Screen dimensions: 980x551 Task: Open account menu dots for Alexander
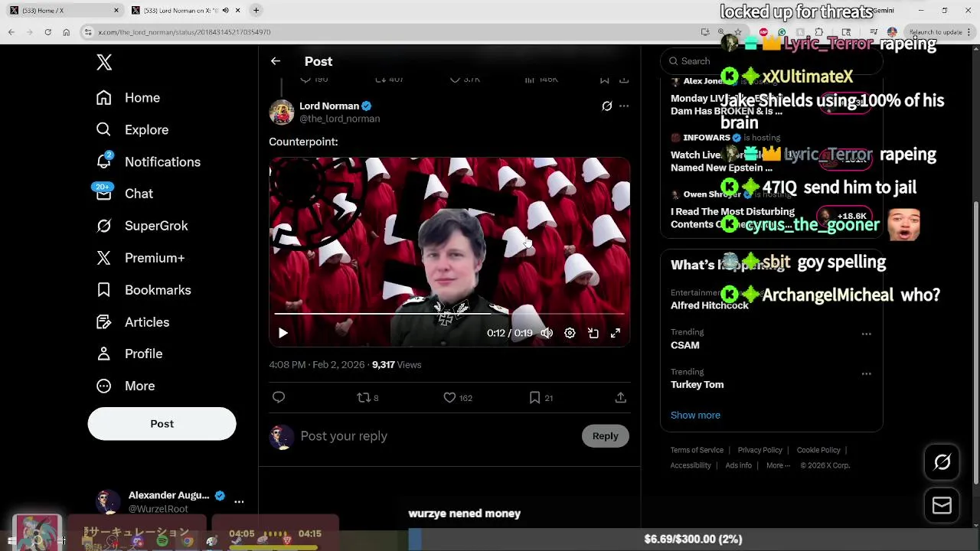239,502
